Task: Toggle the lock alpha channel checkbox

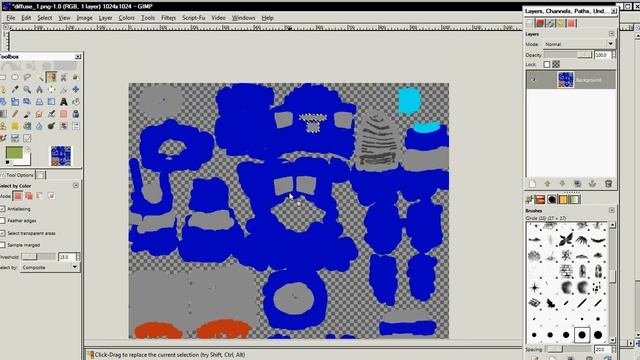Action: 556,64
